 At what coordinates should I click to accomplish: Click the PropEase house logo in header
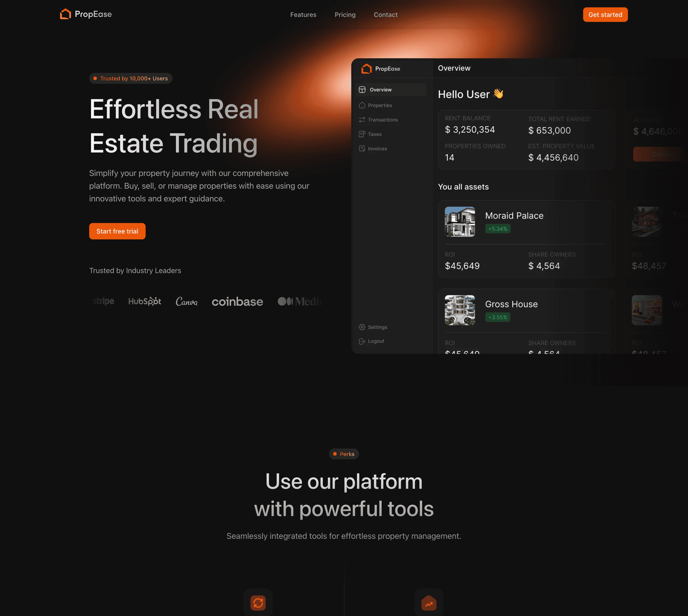pyautogui.click(x=65, y=14)
